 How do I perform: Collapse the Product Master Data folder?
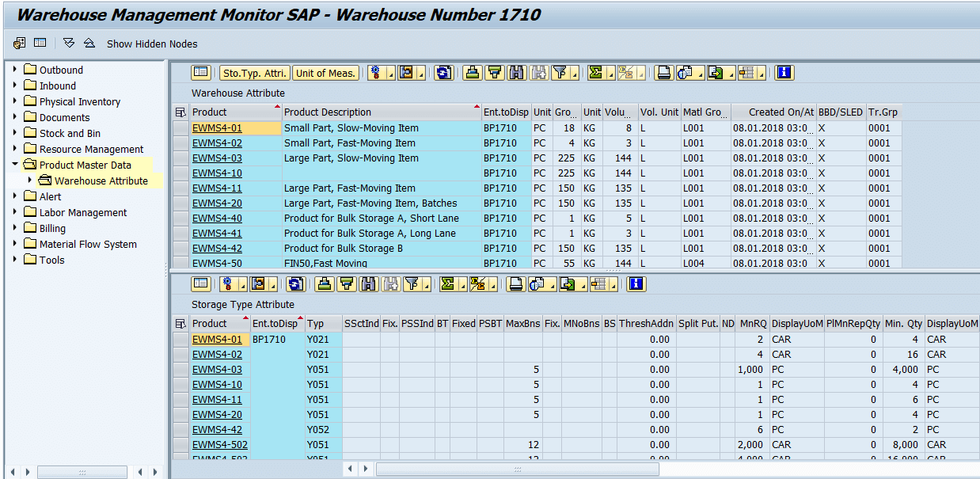[13, 165]
